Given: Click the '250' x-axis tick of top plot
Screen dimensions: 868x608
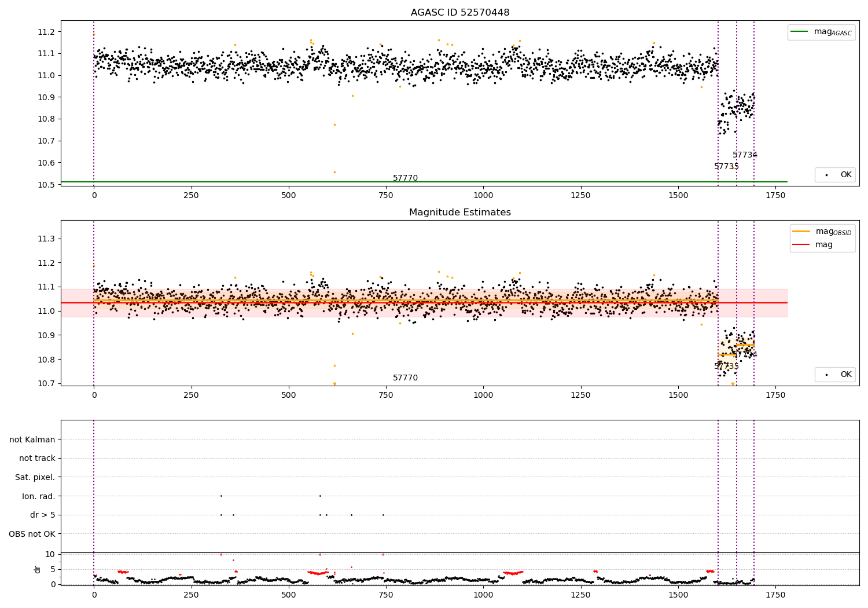Looking at the screenshot, I should point(191,195).
